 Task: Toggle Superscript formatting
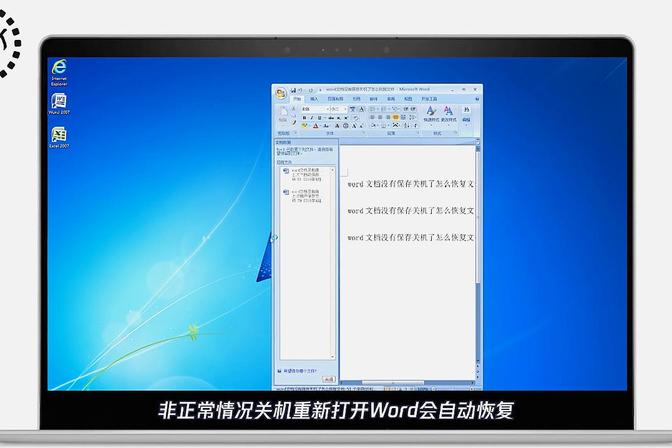point(346,118)
